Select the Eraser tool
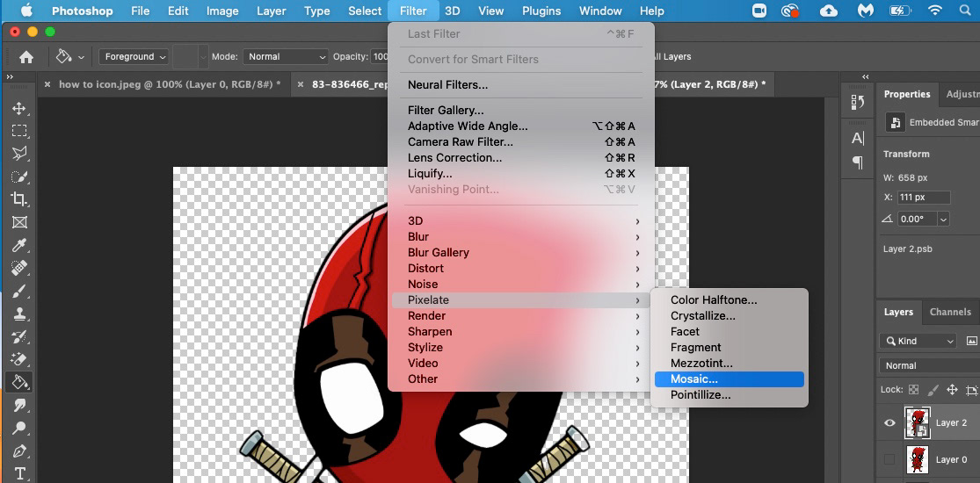This screenshot has width=980, height=483. [x=18, y=359]
